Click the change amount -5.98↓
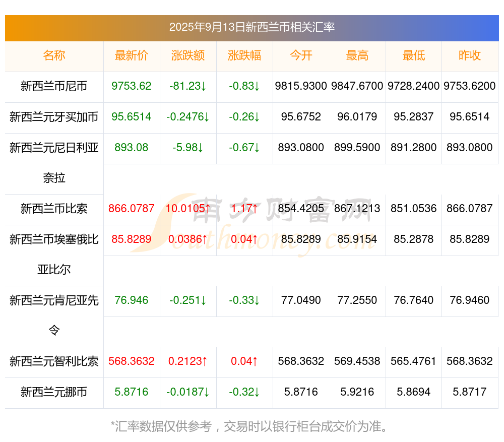Viewport: 504px width, 442px height. tap(188, 148)
